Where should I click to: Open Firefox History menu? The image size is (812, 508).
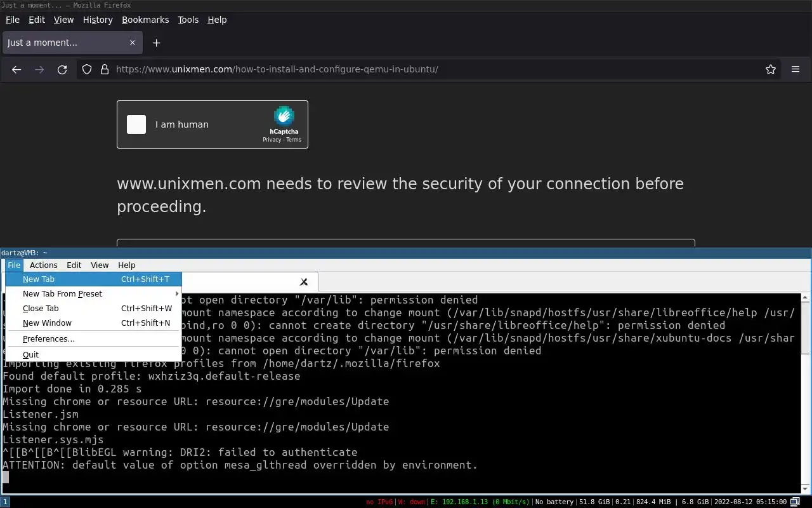point(98,20)
